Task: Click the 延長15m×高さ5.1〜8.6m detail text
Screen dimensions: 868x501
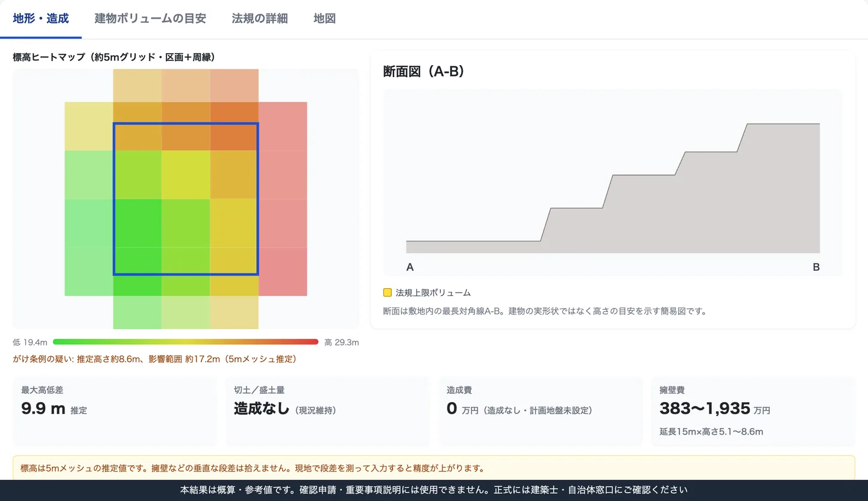Action: 711,432
